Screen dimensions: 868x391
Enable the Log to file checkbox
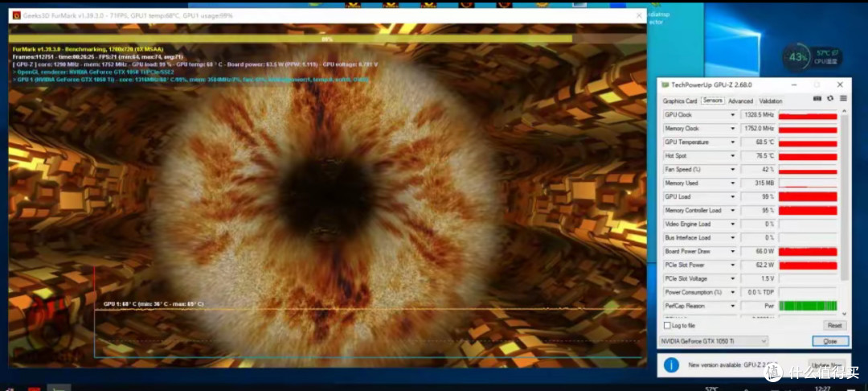pyautogui.click(x=667, y=326)
